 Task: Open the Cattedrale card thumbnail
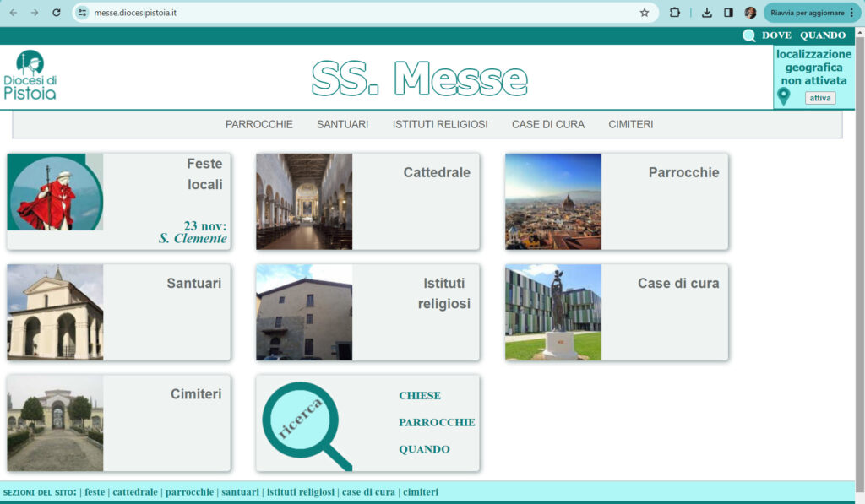point(304,202)
